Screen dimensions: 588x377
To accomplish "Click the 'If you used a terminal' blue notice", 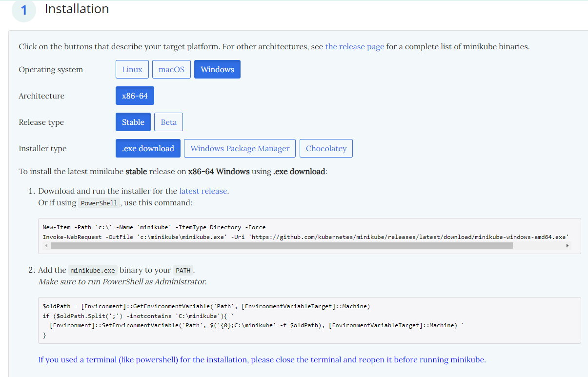I will [x=262, y=360].
